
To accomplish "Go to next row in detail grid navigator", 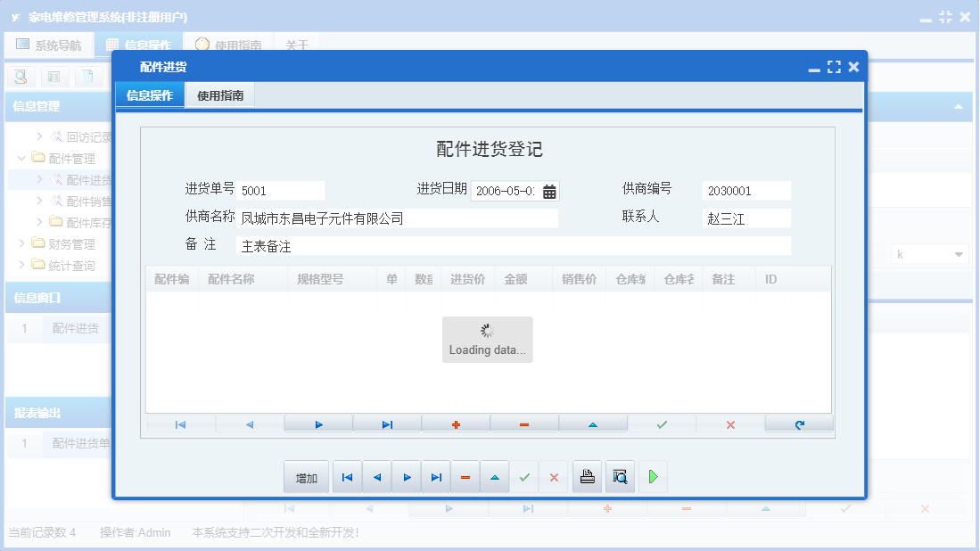I will pos(318,424).
